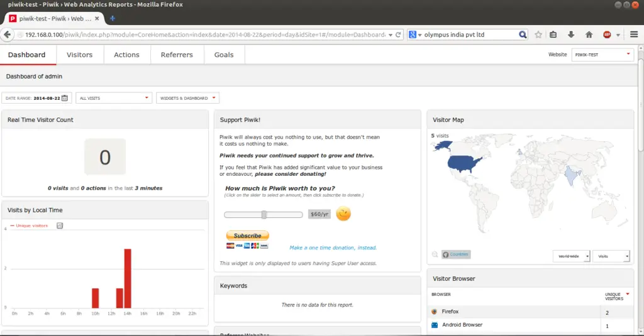Screen dimensions: 644x336
Task: Click the BROWSER column header
Action: (441, 295)
